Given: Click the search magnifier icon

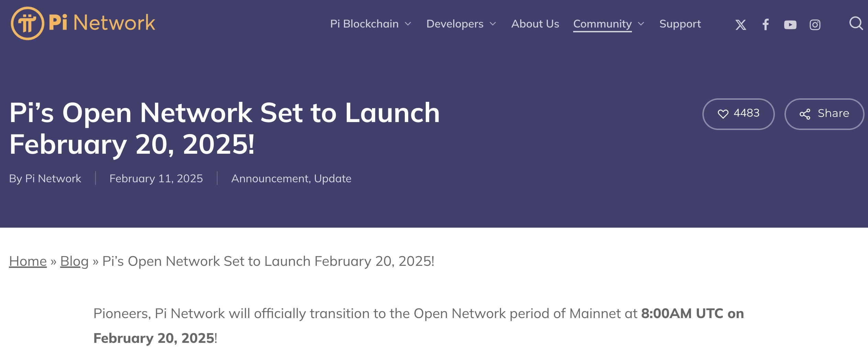Looking at the screenshot, I should (x=856, y=24).
